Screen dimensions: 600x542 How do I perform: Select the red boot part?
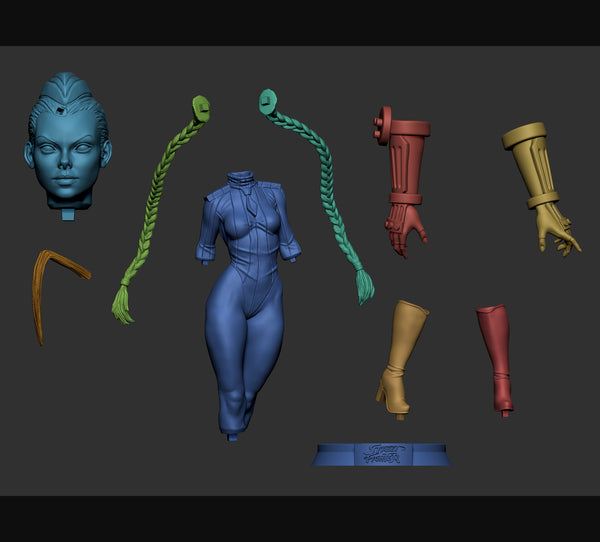tap(496, 360)
